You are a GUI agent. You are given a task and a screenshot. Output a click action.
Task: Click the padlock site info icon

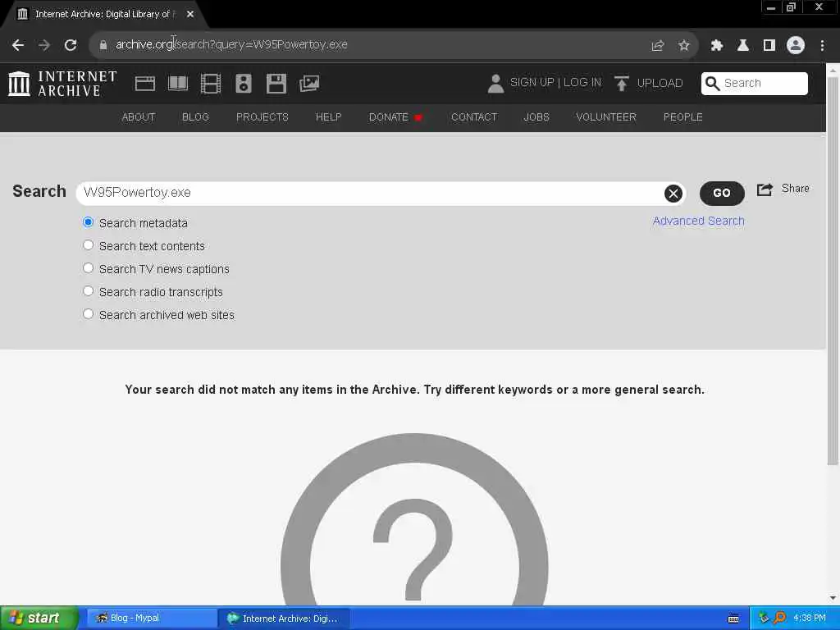click(x=103, y=45)
